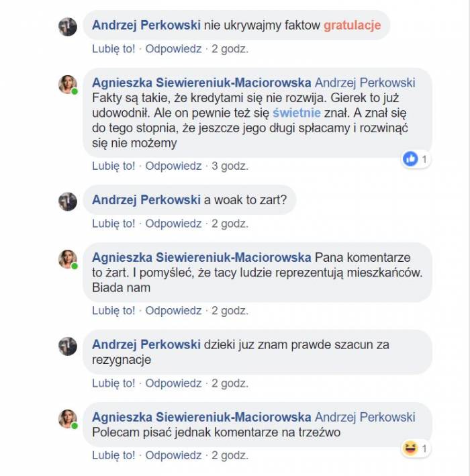
Task: Click Agnieszka's avatar beside the Gierek comment
Action: pos(68,85)
